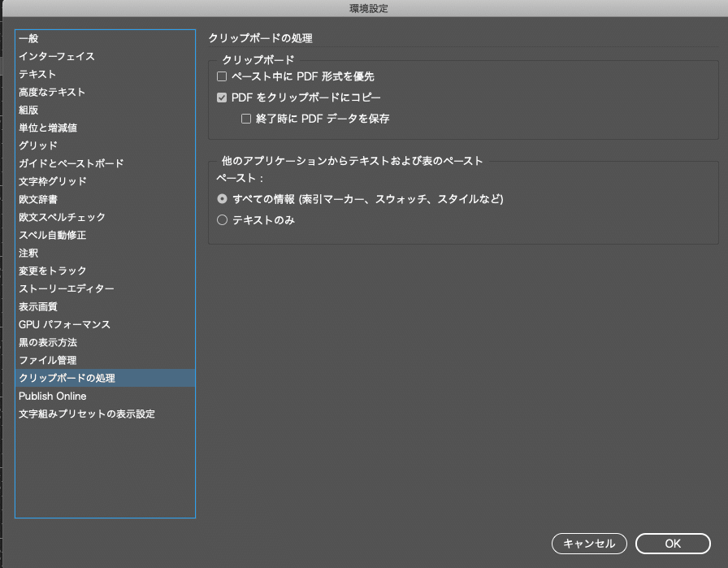This screenshot has width=728, height=568.
Task: Select 高度なテキスト in the sidebar
Action: click(53, 91)
